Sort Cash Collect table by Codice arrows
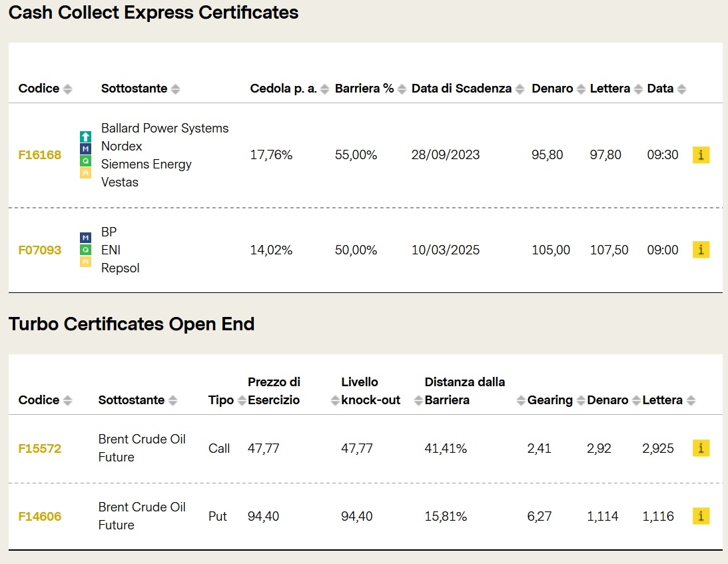 (68, 89)
